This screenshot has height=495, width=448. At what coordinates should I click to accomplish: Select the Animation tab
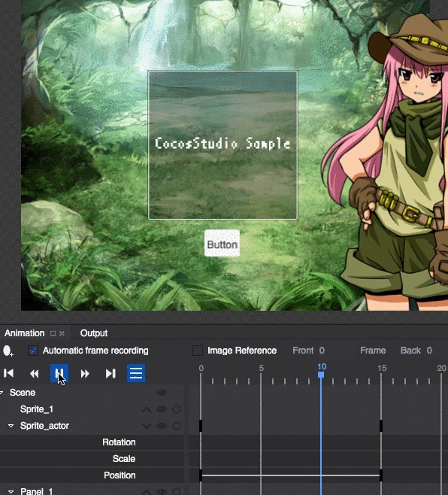24,333
